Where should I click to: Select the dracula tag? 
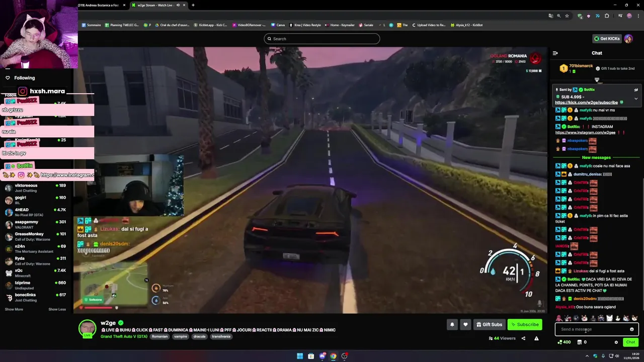click(199, 336)
